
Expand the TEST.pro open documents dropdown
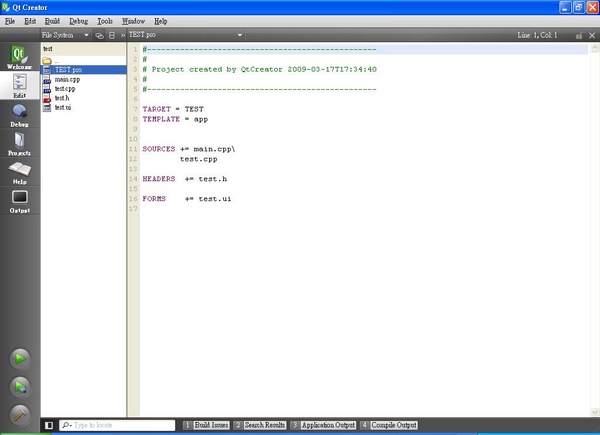185,35
